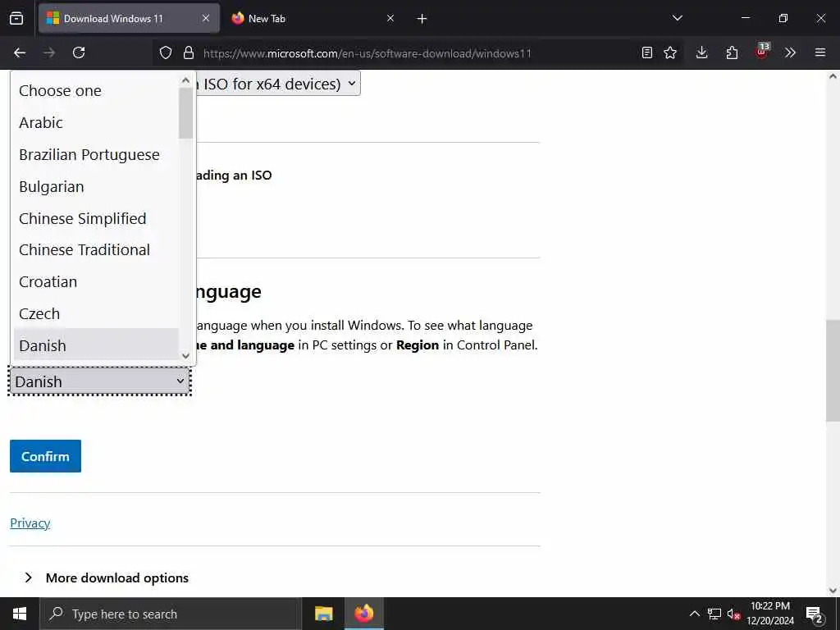Screen dimensions: 840x630
Task: Choose Chinese Simplified language option
Action: (x=96, y=218)
